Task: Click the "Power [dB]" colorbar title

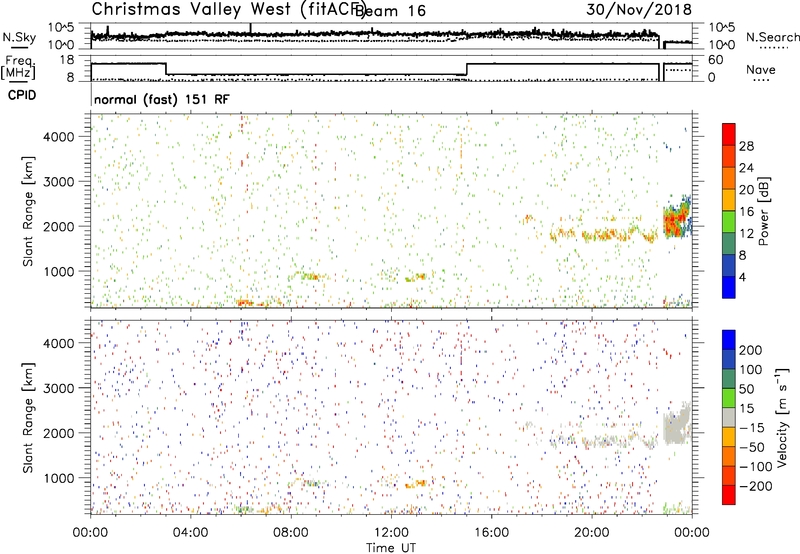Action: [764, 211]
